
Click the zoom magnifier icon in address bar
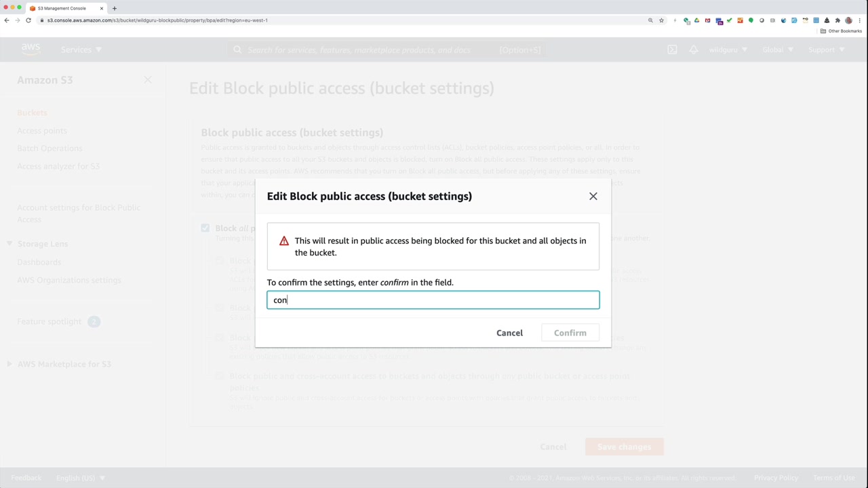(x=650, y=20)
